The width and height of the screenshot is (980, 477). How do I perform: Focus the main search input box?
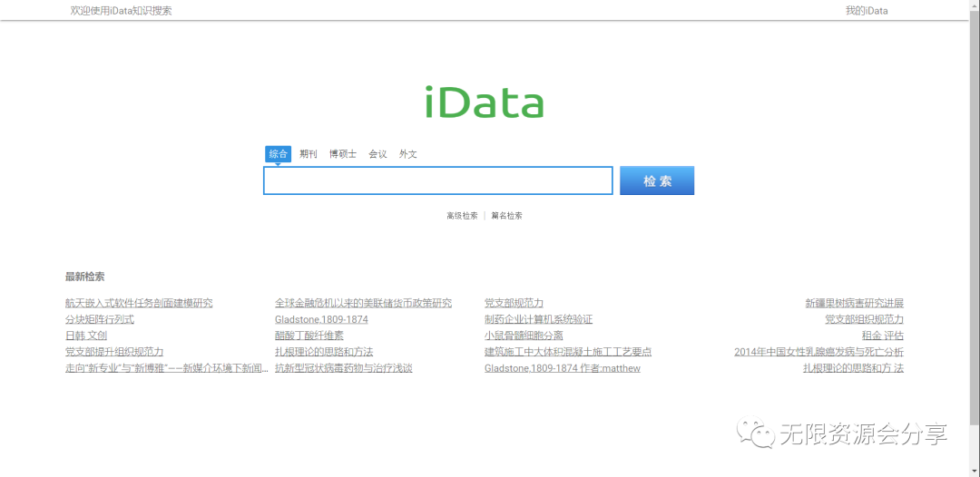click(x=438, y=180)
